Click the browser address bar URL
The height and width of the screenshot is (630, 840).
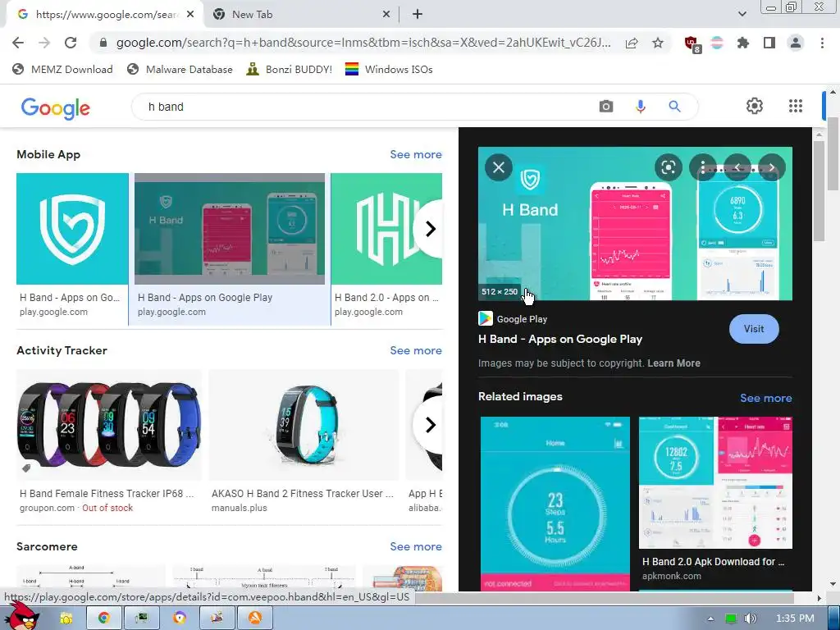pyautogui.click(x=363, y=43)
